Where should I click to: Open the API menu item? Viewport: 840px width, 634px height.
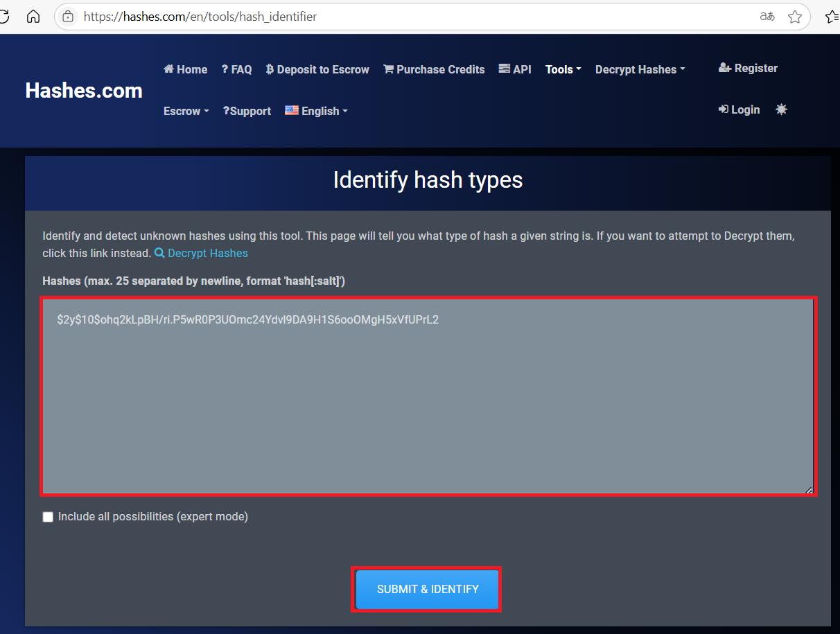point(515,69)
